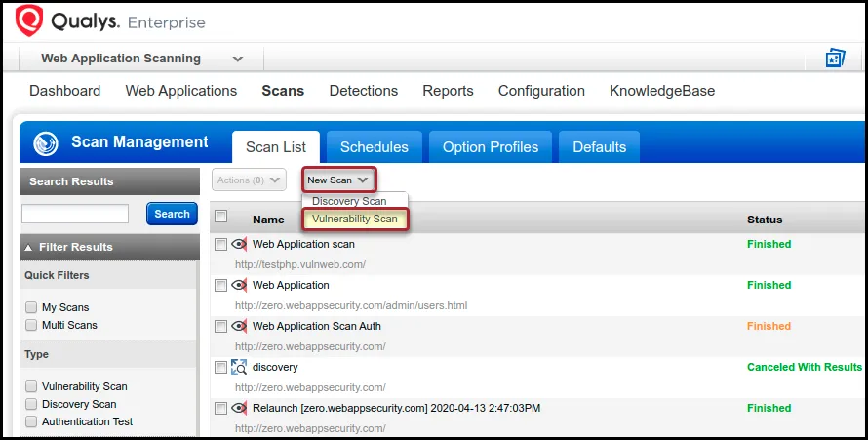
Task: Open the Web Application Scanning module dropdown
Action: tap(141, 59)
